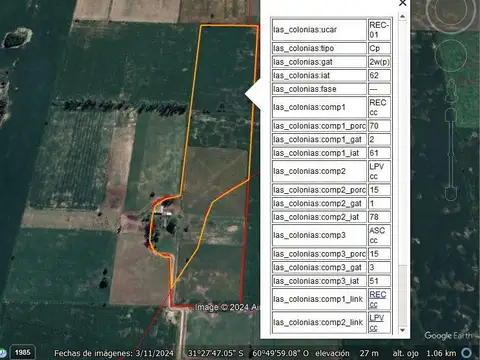Click the balloon vertical scrollbar thumb
This screenshot has width=480, height=360.
point(403,295)
